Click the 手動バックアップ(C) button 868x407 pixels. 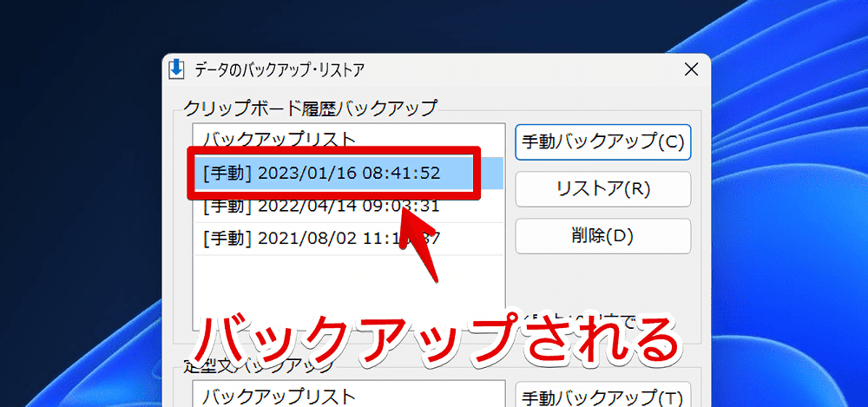point(603,142)
